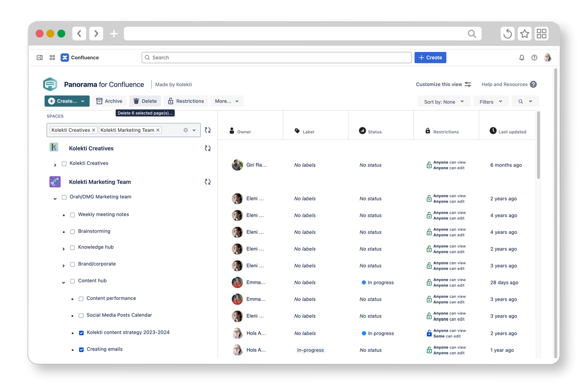
Task: Check Social Media Posts Calendar checkbox
Action: point(81,316)
